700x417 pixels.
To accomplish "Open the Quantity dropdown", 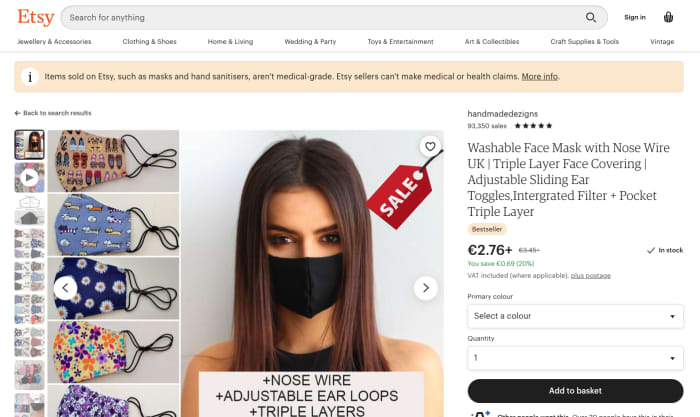I will 575,358.
